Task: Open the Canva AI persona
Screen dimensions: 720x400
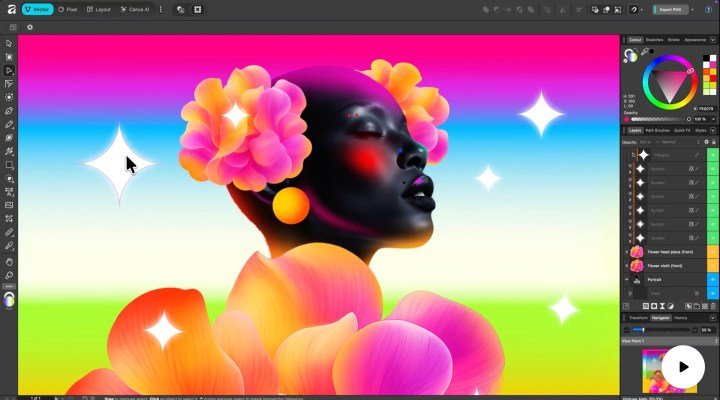Action: pyautogui.click(x=135, y=9)
